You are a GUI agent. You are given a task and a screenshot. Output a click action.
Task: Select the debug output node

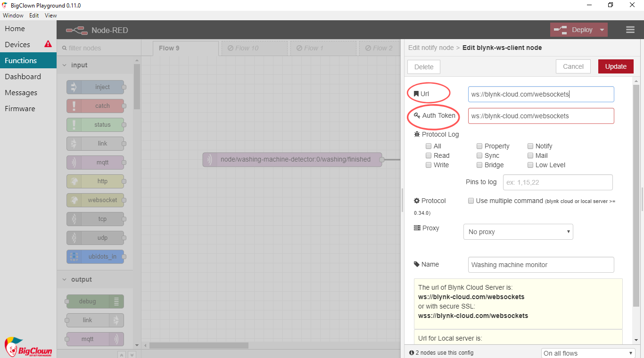coord(95,301)
